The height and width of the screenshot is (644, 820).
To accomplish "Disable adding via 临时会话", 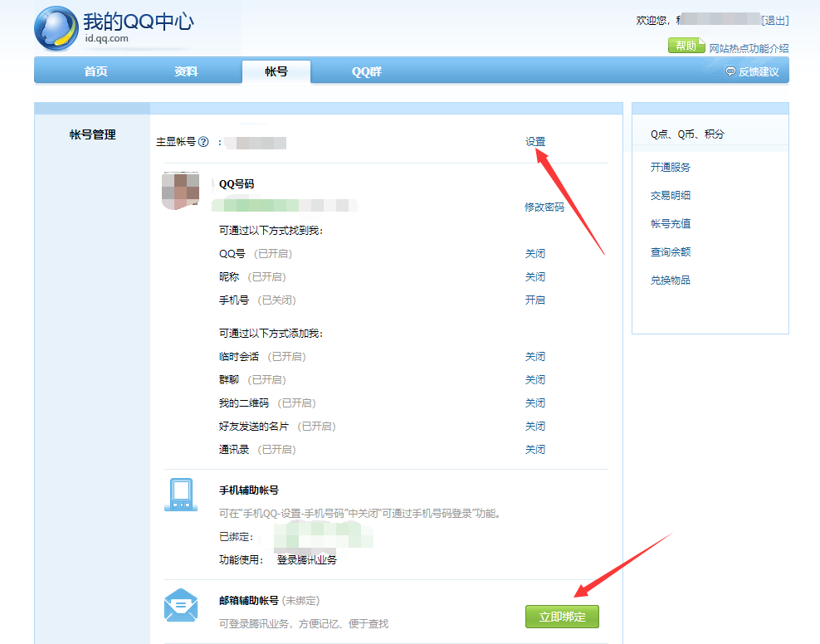I will coord(535,357).
